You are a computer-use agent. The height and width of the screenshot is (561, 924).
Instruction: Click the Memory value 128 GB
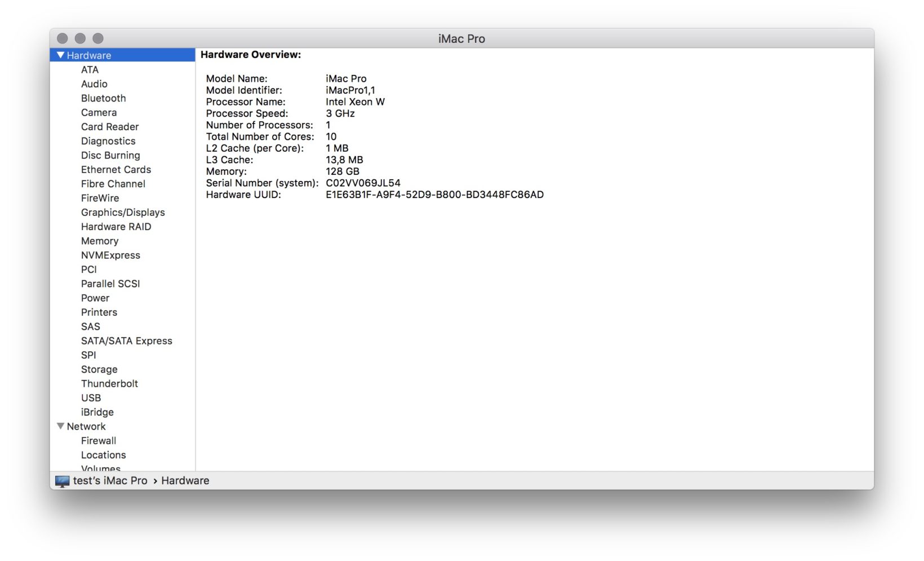point(343,171)
